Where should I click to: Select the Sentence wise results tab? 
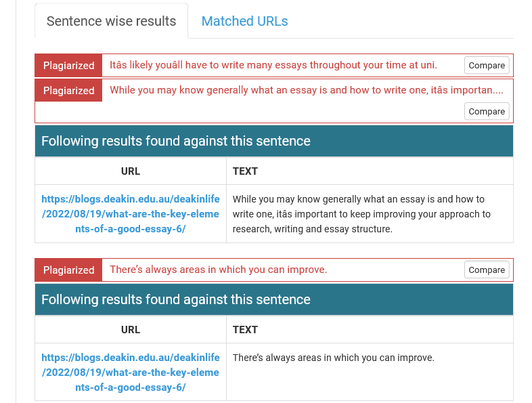tap(111, 21)
